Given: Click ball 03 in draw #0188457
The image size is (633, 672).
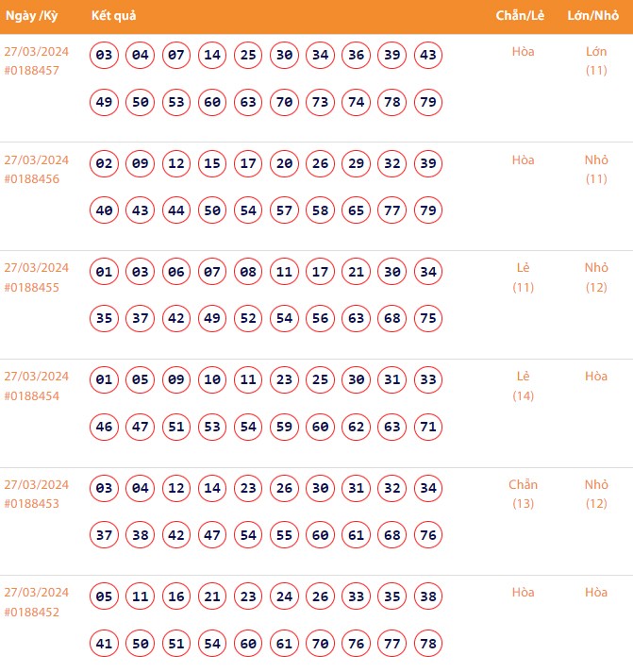Looking at the screenshot, I should pos(105,56).
